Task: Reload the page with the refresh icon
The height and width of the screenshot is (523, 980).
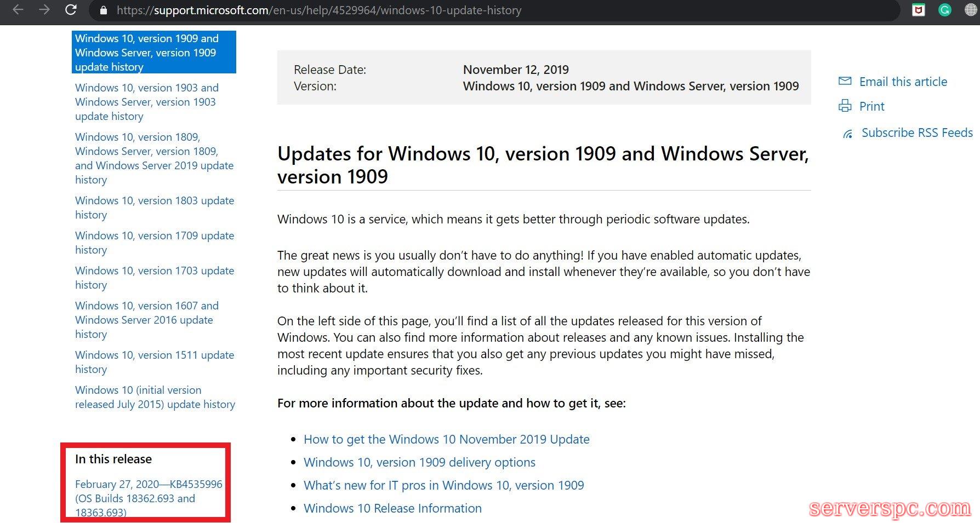Action: [x=71, y=10]
